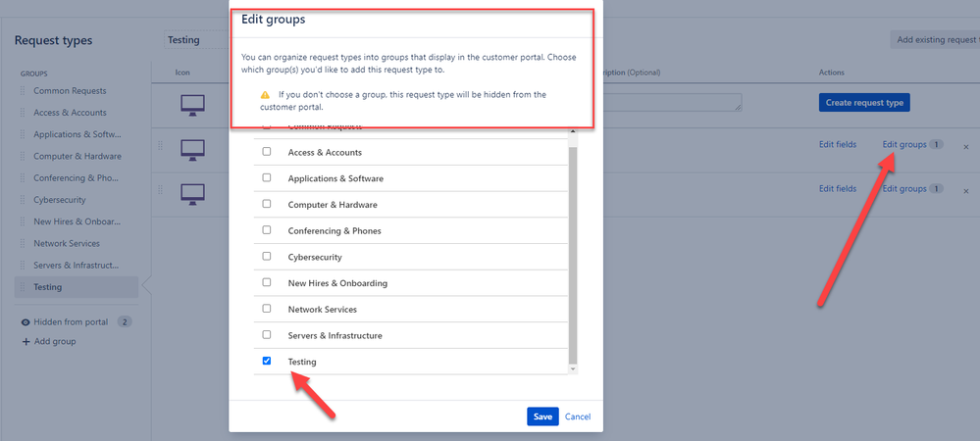This screenshot has height=441, width=980.
Task: Click the Create request type button
Action: coord(864,103)
